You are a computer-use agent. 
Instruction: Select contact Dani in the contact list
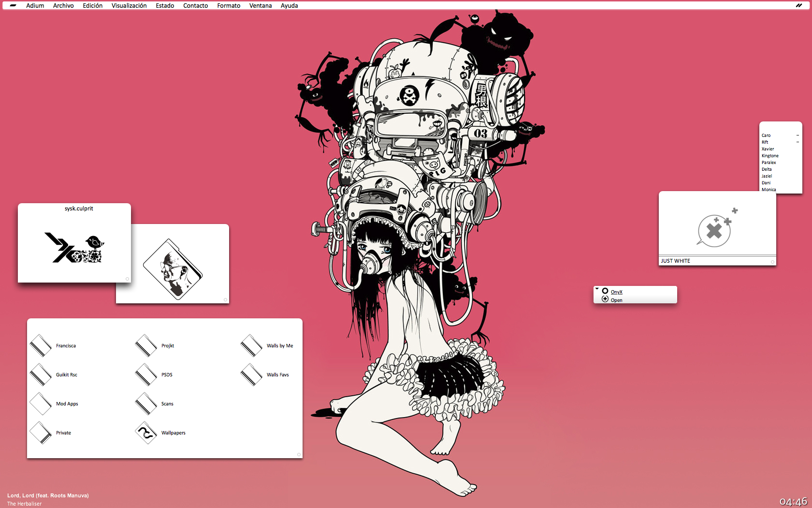pyautogui.click(x=767, y=183)
